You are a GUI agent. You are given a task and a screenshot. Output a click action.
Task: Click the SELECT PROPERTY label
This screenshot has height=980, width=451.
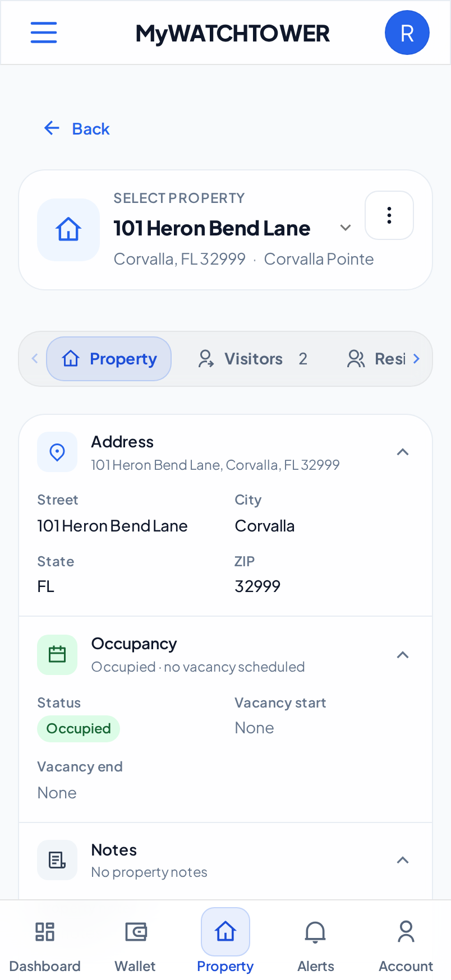(x=179, y=198)
